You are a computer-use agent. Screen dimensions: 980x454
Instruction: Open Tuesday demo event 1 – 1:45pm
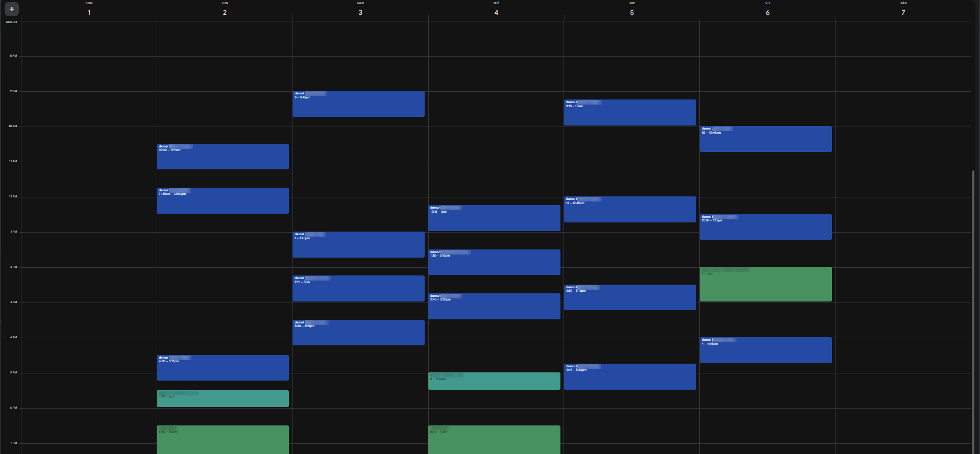click(x=358, y=244)
